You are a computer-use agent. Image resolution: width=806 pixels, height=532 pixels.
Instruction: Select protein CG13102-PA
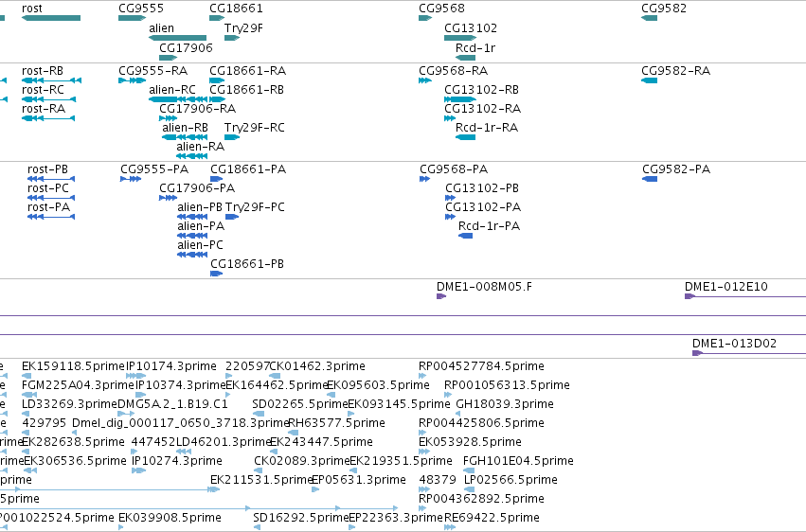[x=483, y=207]
